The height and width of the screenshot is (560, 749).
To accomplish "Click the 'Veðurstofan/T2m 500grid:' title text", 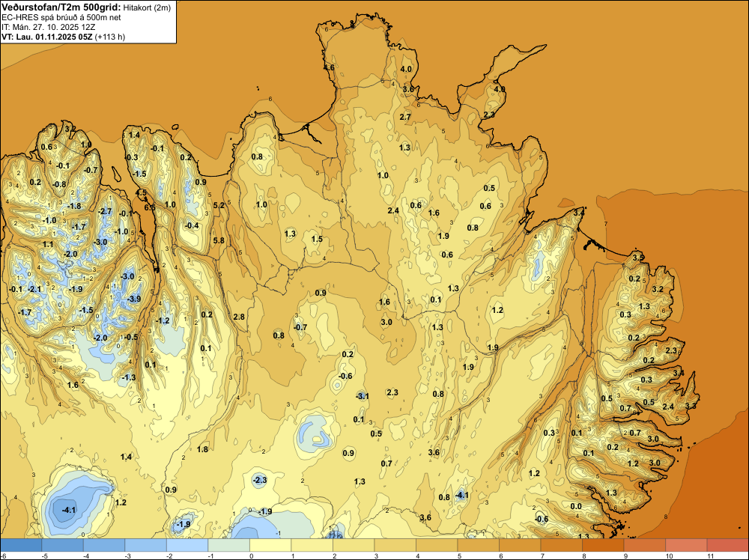I will point(61,7).
